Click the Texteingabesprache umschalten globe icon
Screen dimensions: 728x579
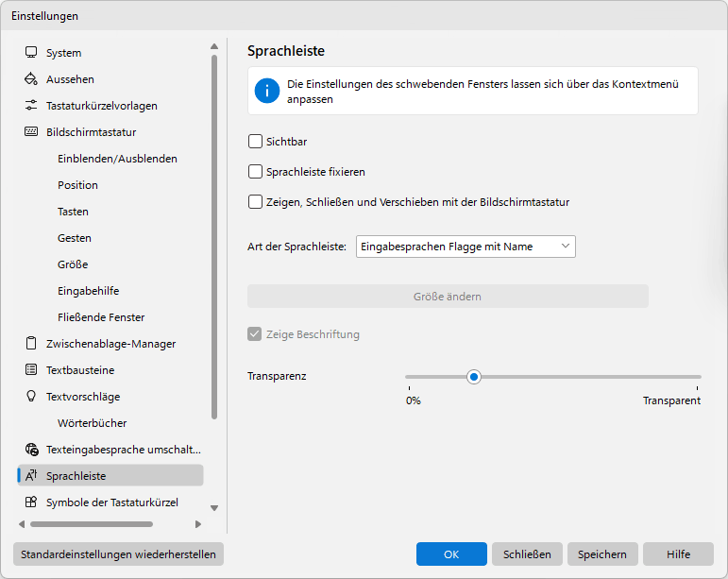click(x=31, y=450)
